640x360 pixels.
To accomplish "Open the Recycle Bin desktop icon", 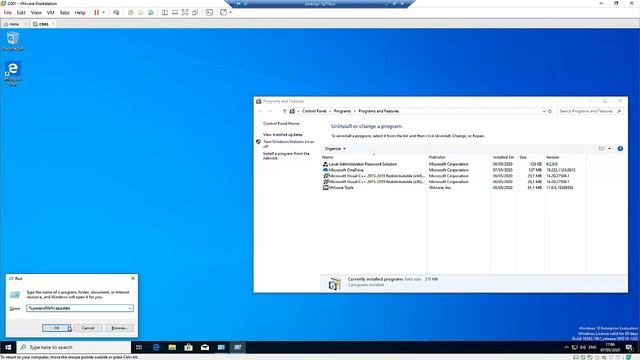I will (13, 42).
